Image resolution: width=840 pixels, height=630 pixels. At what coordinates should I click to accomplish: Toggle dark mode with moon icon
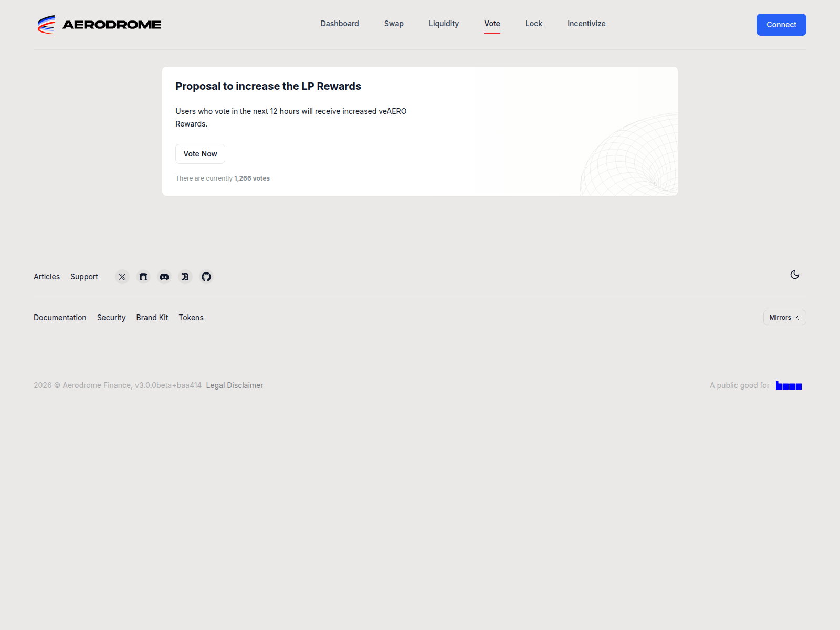794,275
